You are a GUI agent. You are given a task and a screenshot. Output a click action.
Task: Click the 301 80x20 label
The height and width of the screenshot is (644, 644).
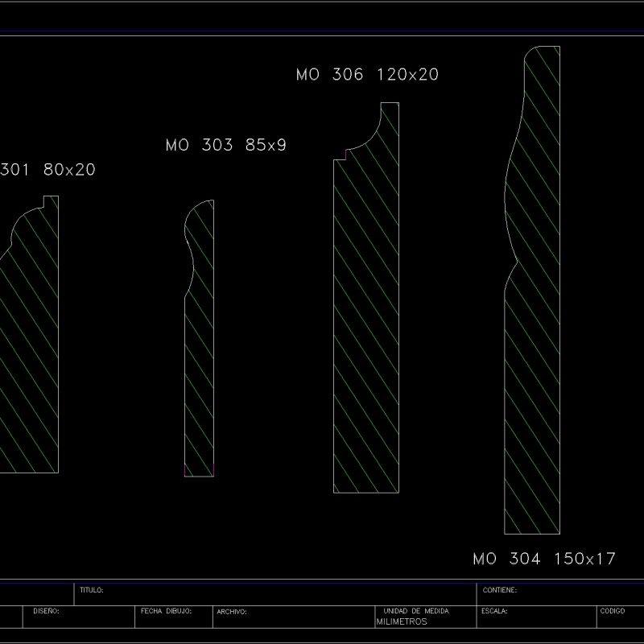pos(48,171)
